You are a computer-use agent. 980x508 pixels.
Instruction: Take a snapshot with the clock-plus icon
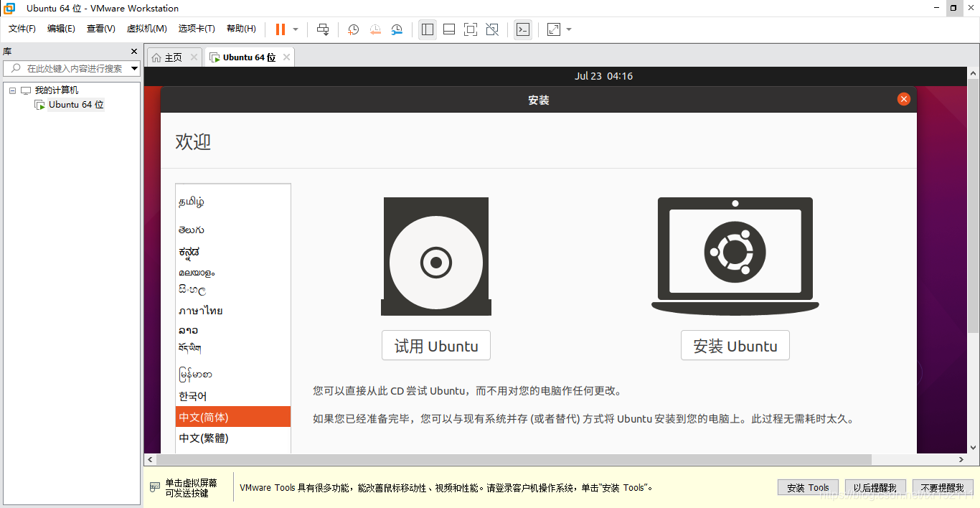[354, 29]
